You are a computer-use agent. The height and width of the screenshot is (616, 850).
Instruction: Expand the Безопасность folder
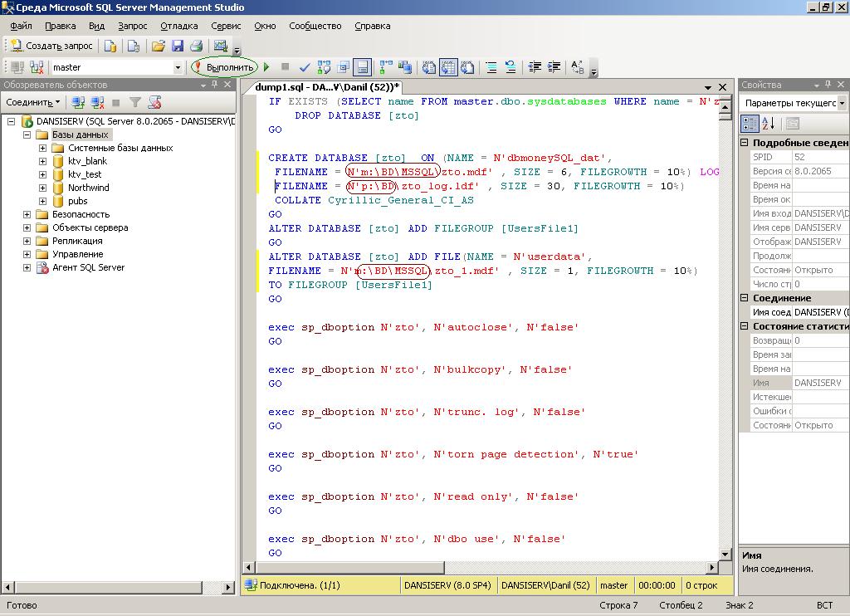point(27,214)
